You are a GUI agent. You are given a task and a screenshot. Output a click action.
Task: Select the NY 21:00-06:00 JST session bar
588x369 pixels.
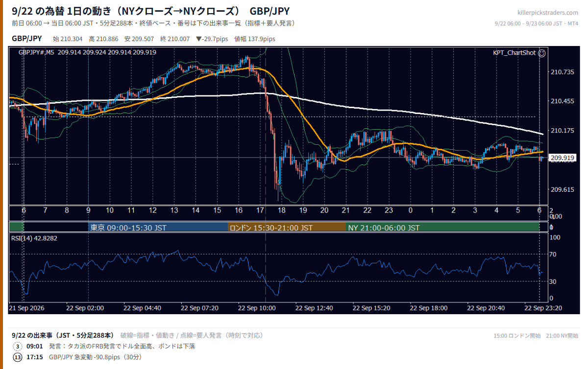[x=443, y=228]
